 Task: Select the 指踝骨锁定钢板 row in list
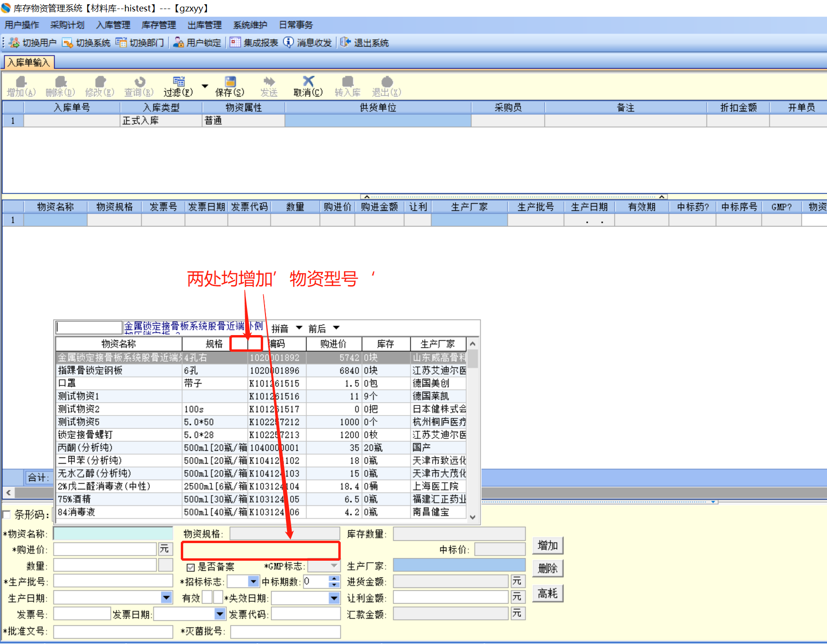click(x=261, y=370)
